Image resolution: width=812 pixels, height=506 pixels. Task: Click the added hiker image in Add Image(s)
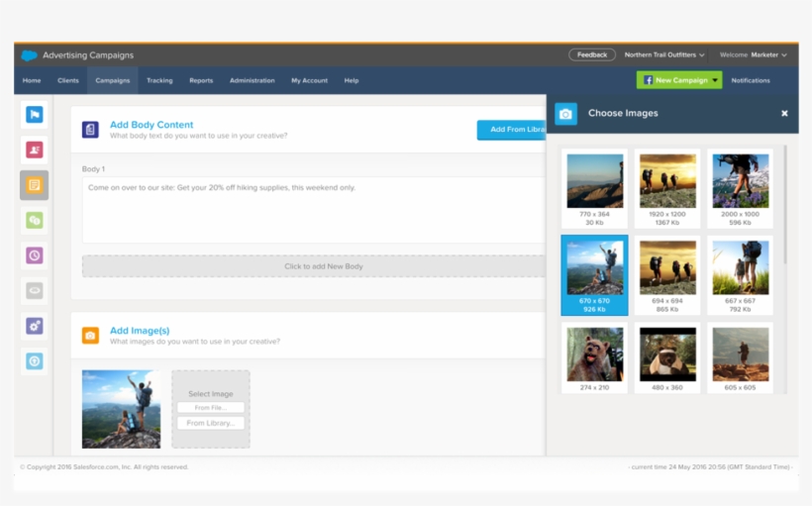point(121,409)
